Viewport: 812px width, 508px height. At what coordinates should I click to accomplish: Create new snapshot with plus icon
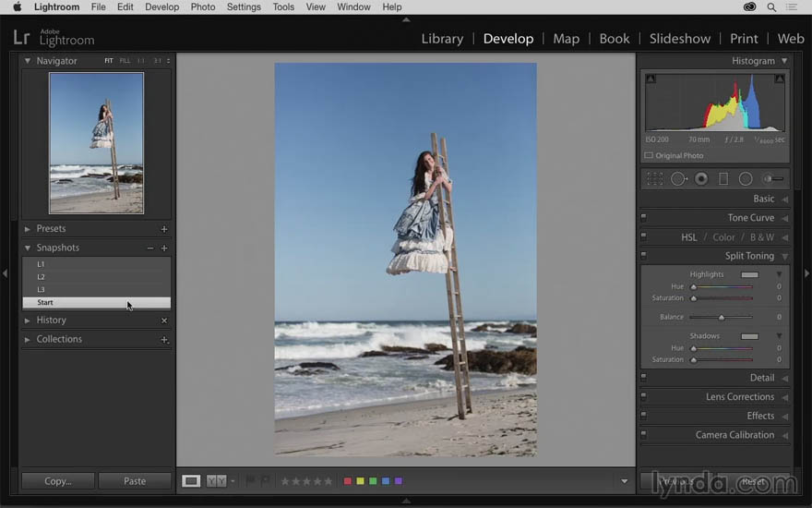[164, 248]
